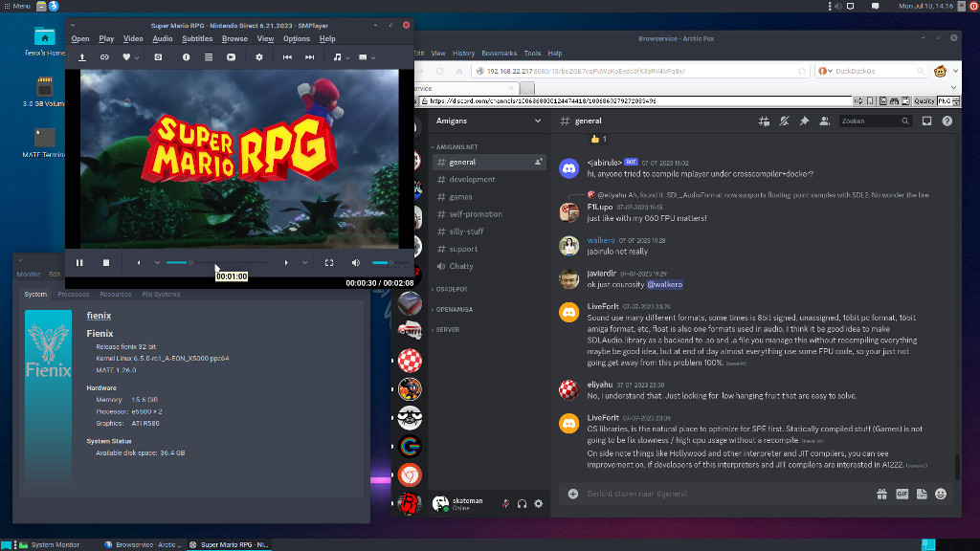Open the GIF picker in Discord

902,495
